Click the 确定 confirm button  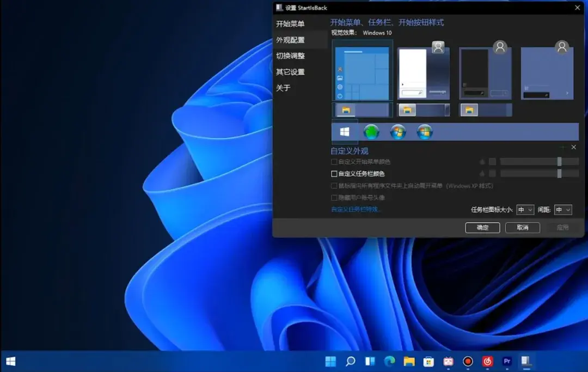[x=482, y=228]
